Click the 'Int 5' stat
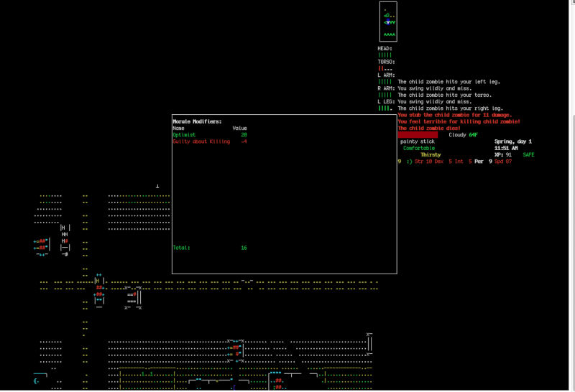575x392 pixels. click(x=463, y=162)
